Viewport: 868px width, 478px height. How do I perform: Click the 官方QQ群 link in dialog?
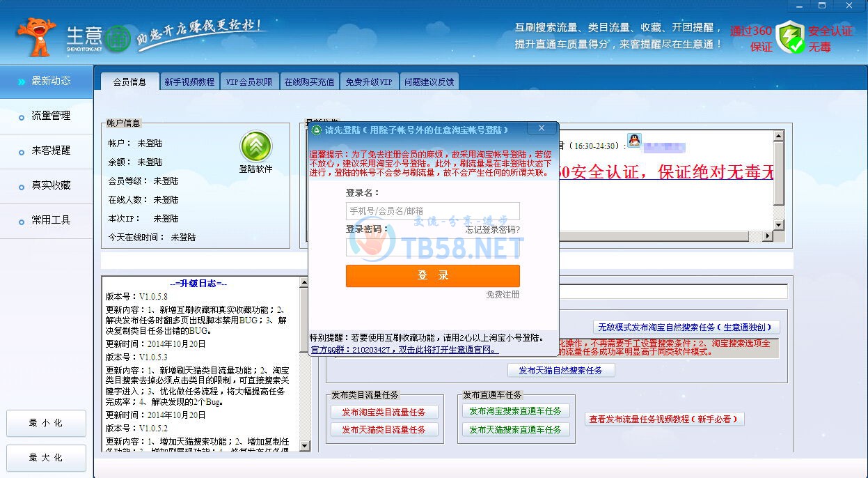(x=404, y=350)
